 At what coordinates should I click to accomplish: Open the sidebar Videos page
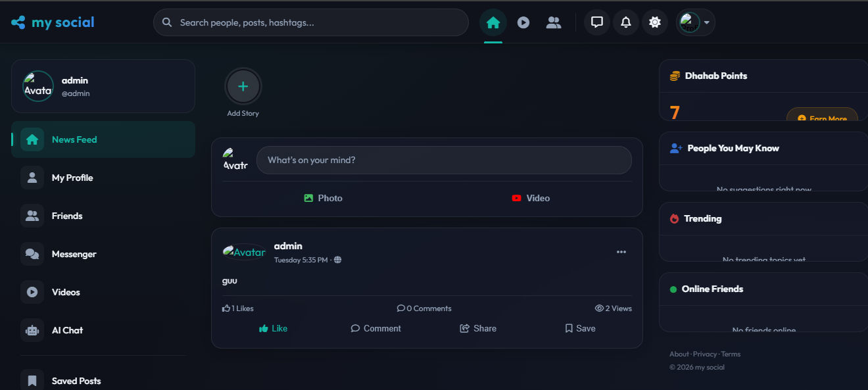coord(103,292)
